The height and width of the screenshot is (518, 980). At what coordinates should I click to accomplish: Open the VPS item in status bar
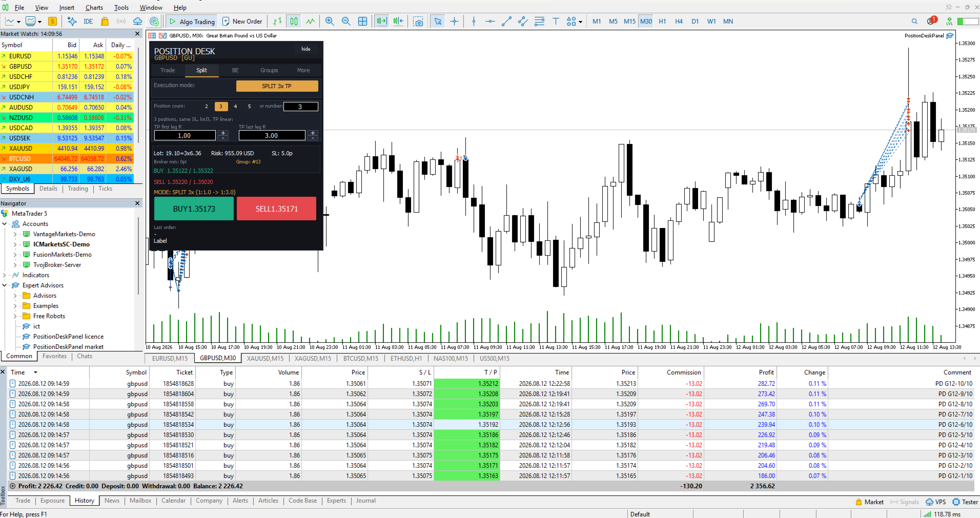pyautogui.click(x=935, y=502)
